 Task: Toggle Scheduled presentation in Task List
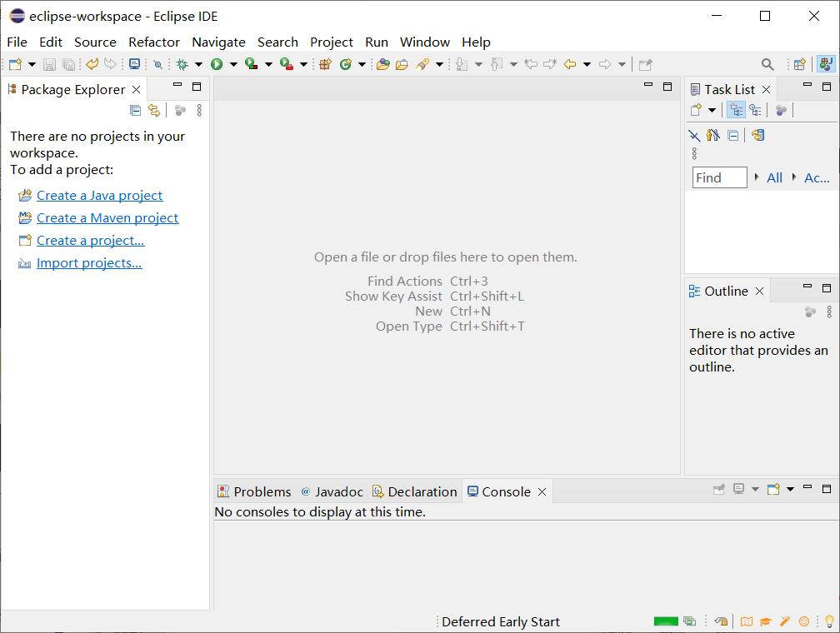[x=755, y=110]
